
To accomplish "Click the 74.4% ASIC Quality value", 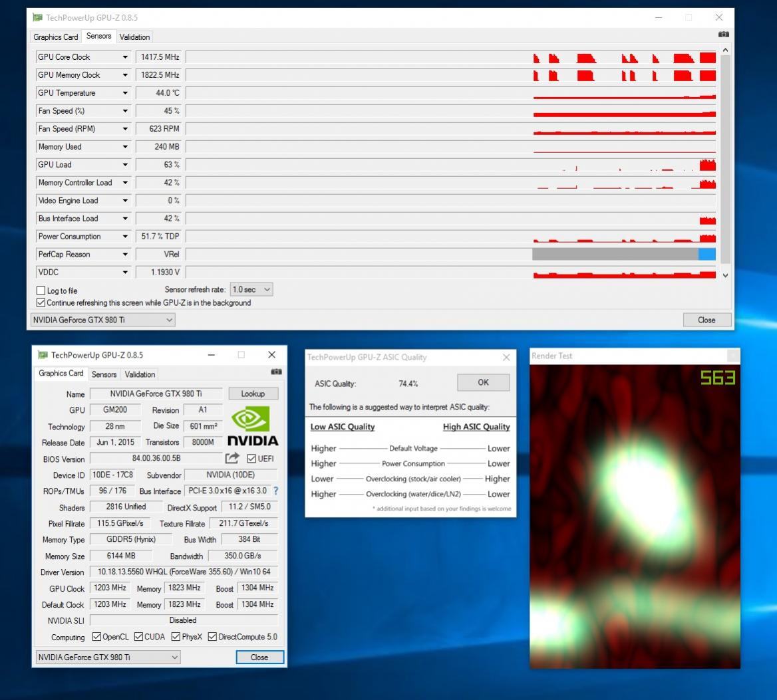I will (x=408, y=384).
